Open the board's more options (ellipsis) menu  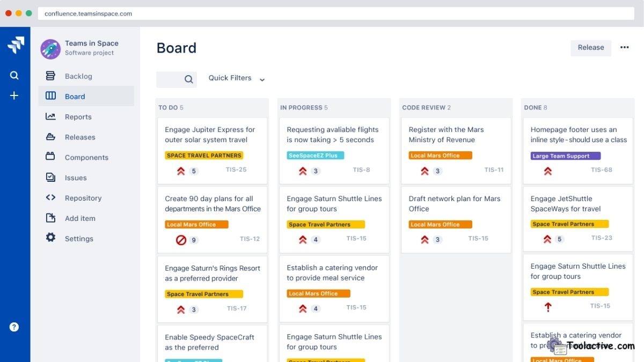point(624,47)
